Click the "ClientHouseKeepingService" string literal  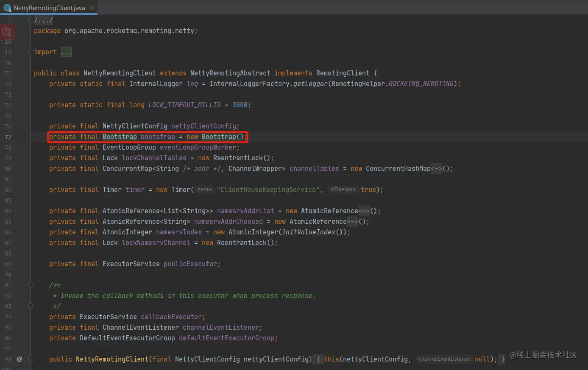[x=268, y=190]
